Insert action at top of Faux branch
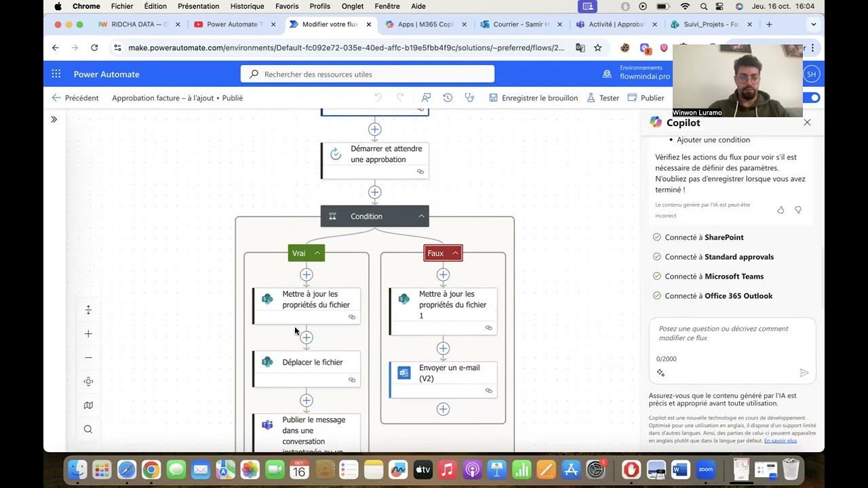Image resolution: width=868 pixels, height=488 pixels. pyautogui.click(x=443, y=274)
